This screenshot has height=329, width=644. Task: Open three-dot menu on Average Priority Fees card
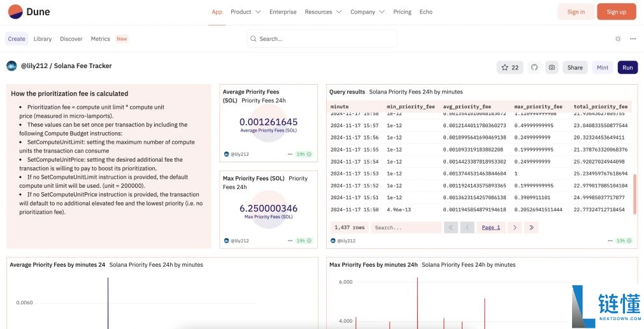coord(290,154)
